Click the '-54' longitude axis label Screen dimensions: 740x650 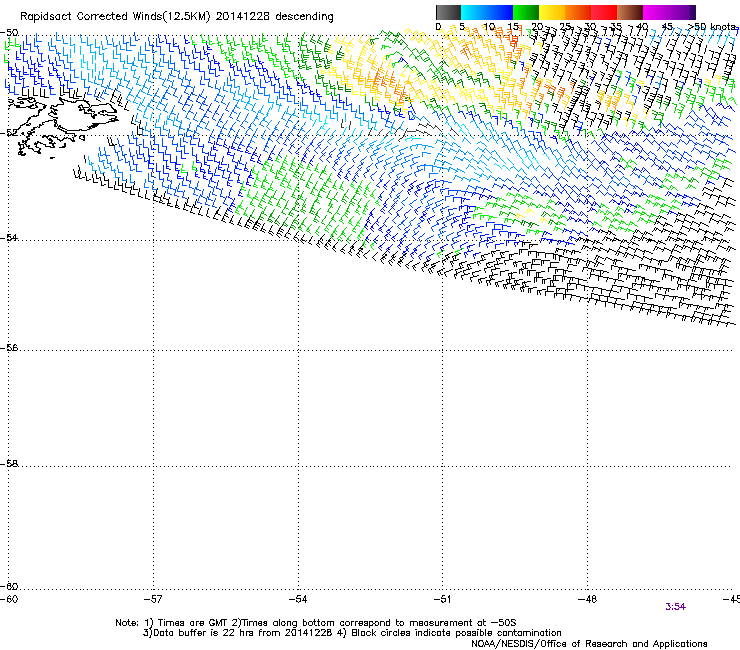tap(298, 599)
